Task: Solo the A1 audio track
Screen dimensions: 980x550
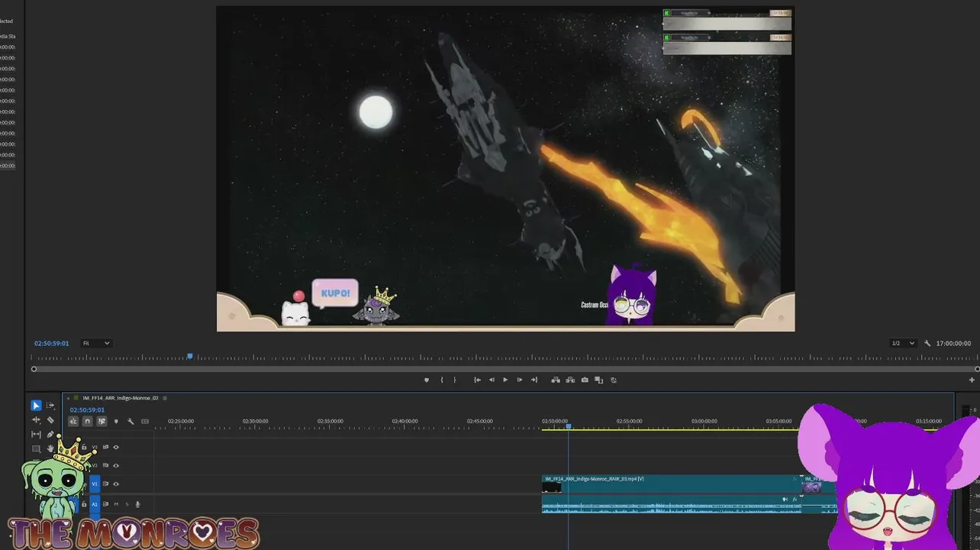Action: coord(127,504)
